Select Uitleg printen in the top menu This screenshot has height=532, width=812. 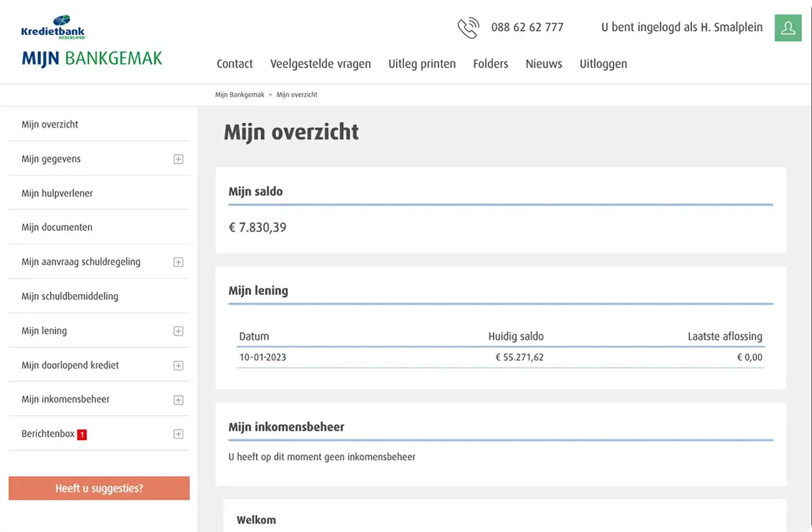(422, 64)
